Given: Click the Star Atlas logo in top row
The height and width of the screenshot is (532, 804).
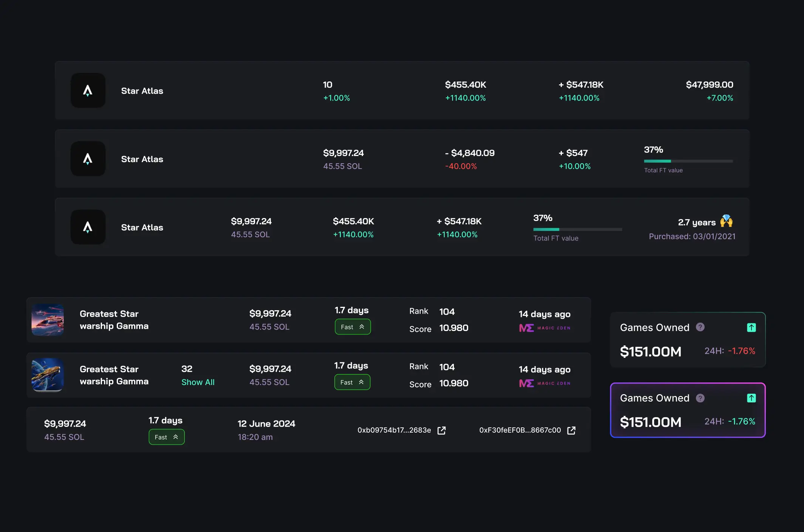Looking at the screenshot, I should pos(88,91).
